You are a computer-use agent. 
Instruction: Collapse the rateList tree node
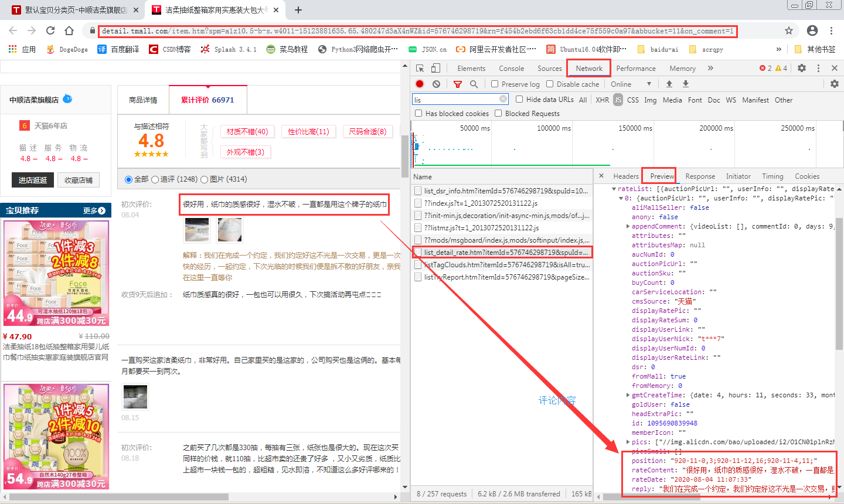[x=614, y=189]
